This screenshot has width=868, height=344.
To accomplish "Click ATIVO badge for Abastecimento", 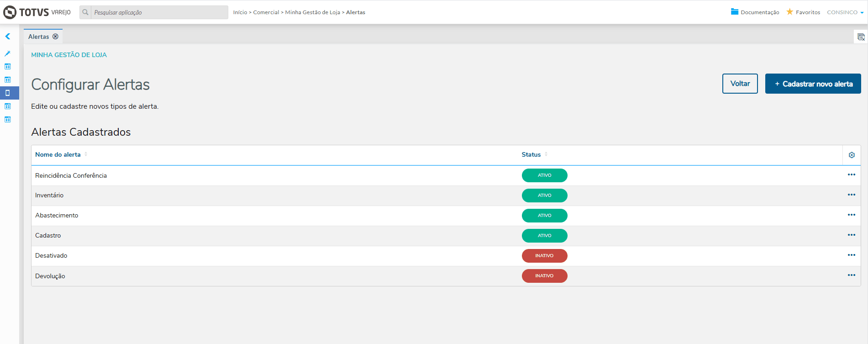I will (x=545, y=216).
